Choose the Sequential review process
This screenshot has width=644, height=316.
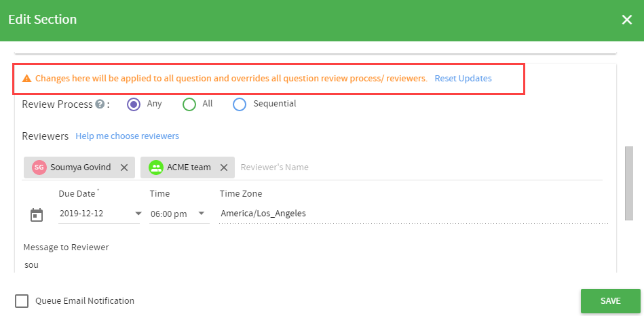[240, 104]
